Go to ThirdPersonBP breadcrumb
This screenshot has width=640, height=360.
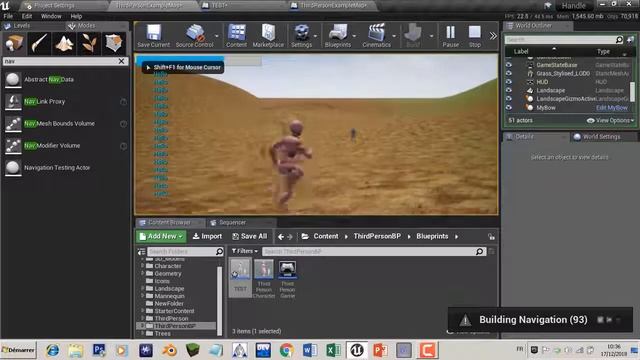pyautogui.click(x=377, y=236)
